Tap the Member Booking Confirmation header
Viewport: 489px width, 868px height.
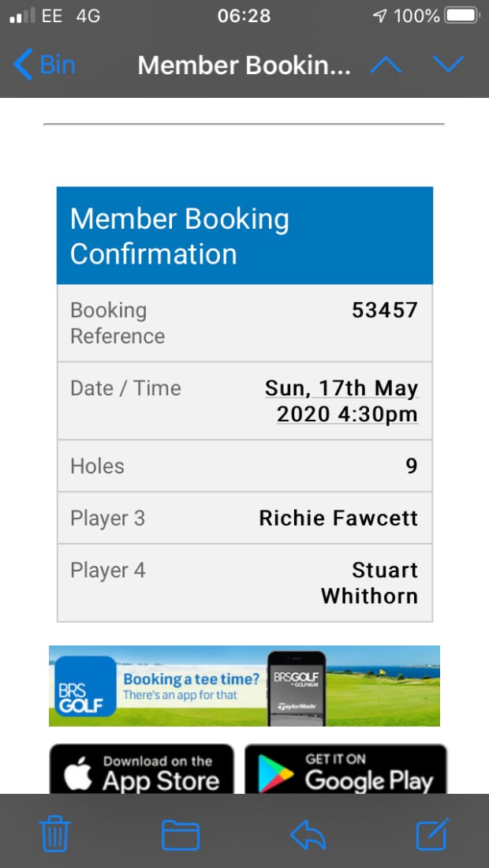pyautogui.click(x=244, y=236)
